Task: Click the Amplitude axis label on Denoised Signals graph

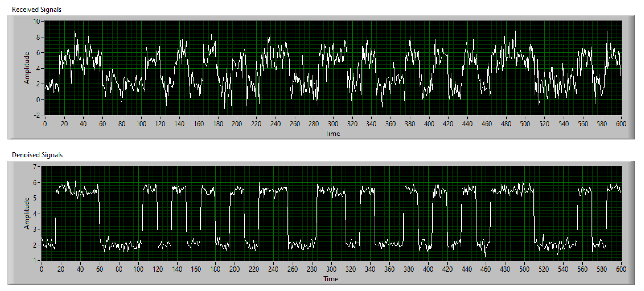Action: (26, 213)
